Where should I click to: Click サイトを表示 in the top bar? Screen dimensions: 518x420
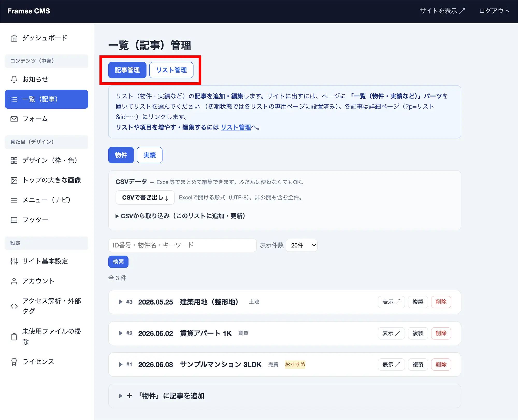coord(442,11)
